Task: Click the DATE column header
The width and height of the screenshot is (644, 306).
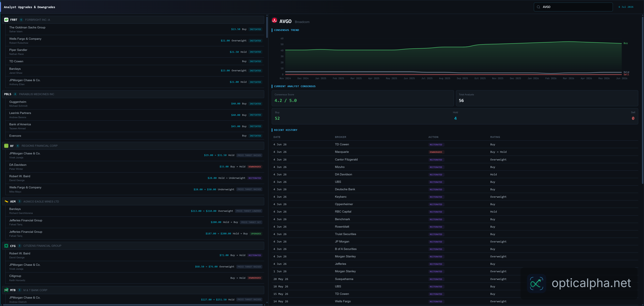Action: coord(277,137)
